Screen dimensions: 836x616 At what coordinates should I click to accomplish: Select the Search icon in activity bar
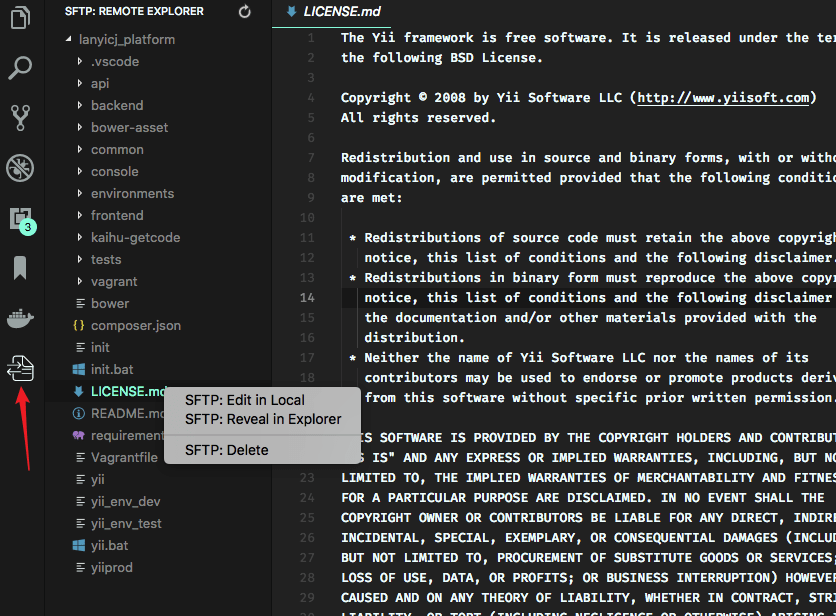21,68
